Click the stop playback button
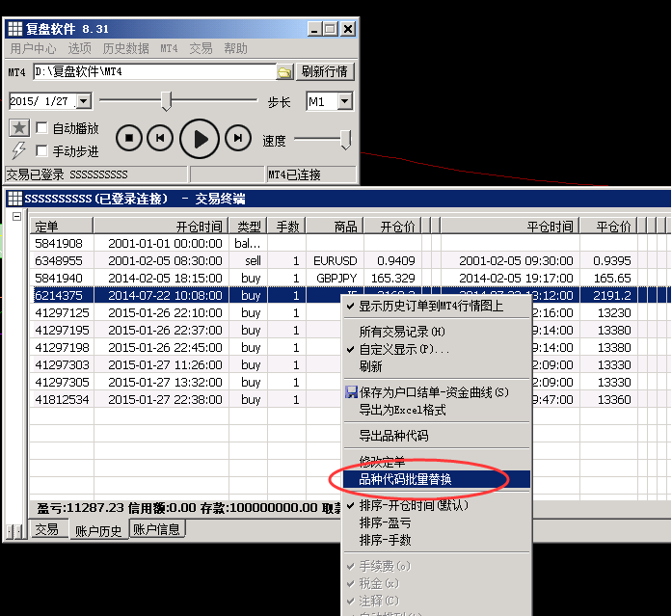The height and width of the screenshot is (616, 672). click(129, 139)
